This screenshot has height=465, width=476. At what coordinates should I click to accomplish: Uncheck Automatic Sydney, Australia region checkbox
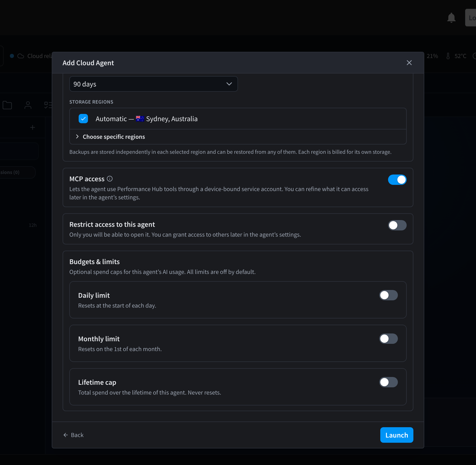pos(83,119)
